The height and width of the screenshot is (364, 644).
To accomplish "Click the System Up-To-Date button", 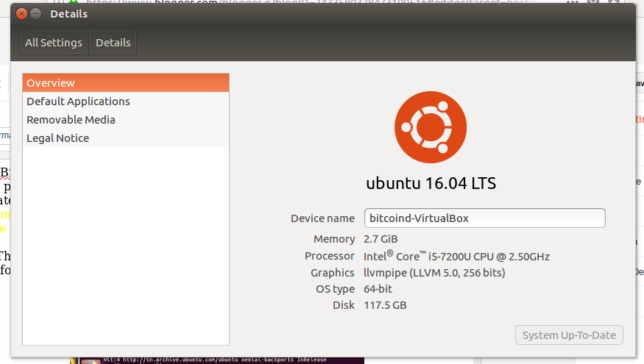I will coord(569,335).
